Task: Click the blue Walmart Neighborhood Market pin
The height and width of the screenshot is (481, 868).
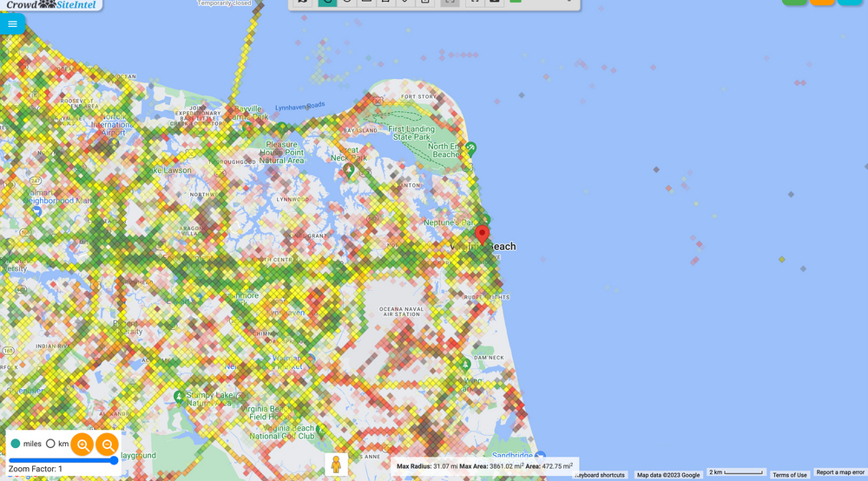Action: point(36,212)
